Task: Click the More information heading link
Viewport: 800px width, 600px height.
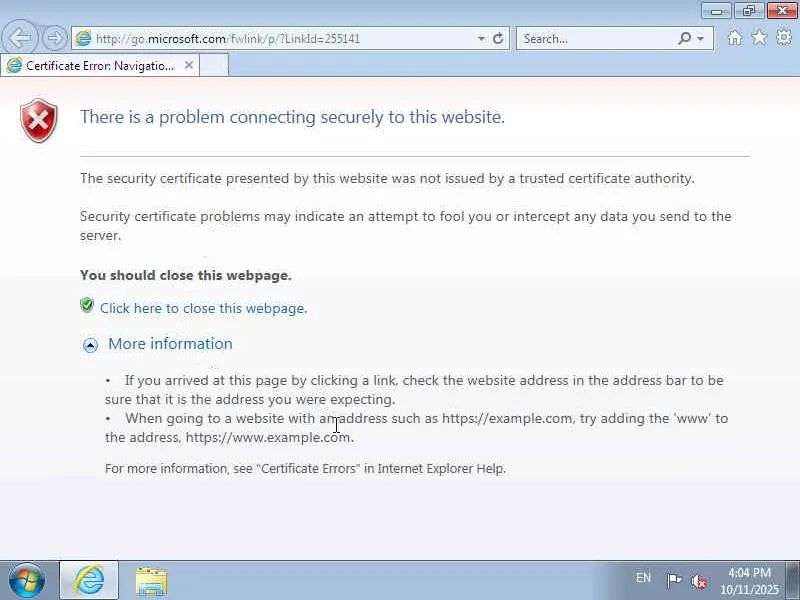Action: [x=170, y=344]
